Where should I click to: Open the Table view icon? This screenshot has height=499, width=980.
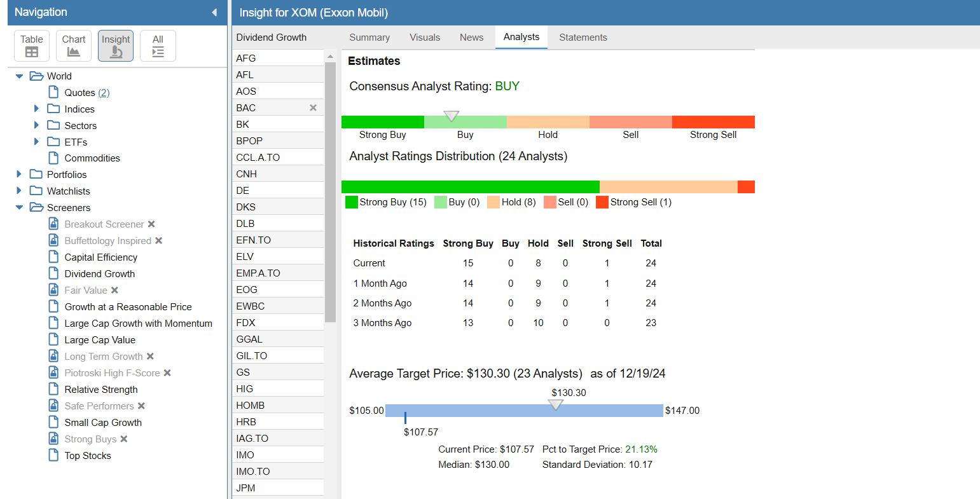pyautogui.click(x=32, y=46)
